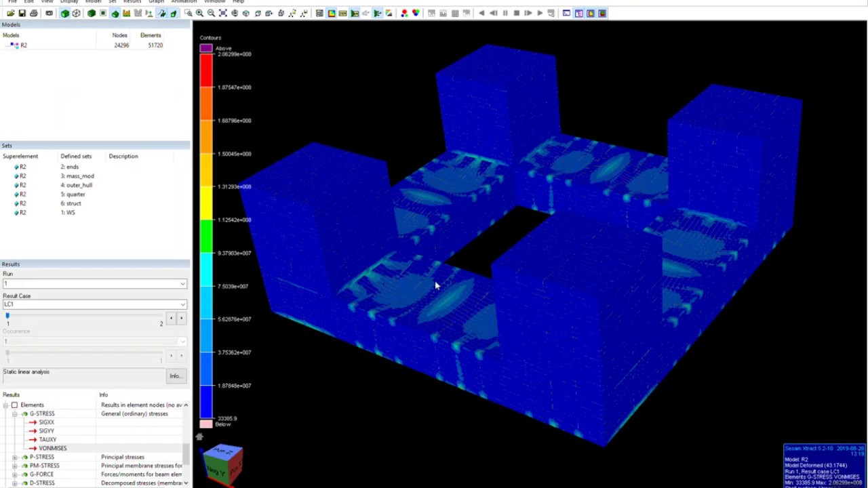Click the Info... button
This screenshot has height=488, width=868.
point(175,376)
